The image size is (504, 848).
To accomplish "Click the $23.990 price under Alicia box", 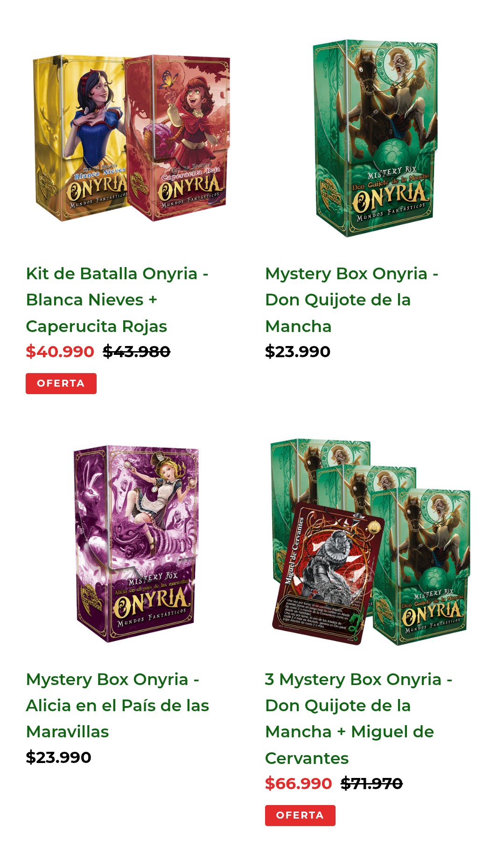I will pyautogui.click(x=59, y=757).
